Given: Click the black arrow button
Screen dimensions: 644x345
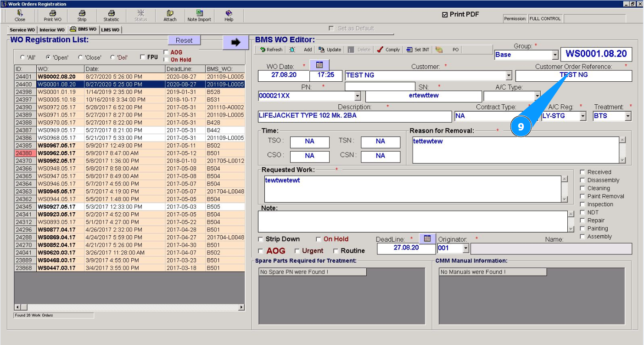Looking at the screenshot, I should (235, 42).
